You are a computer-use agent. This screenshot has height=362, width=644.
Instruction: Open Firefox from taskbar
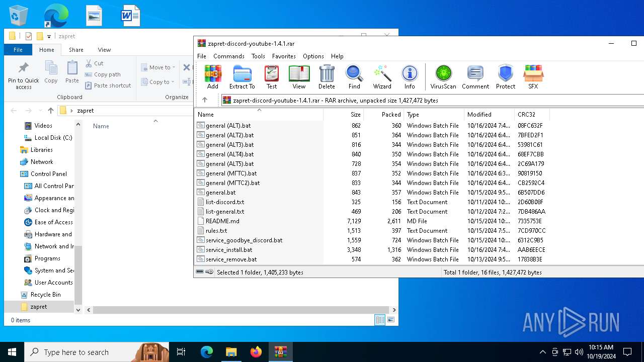click(256, 352)
